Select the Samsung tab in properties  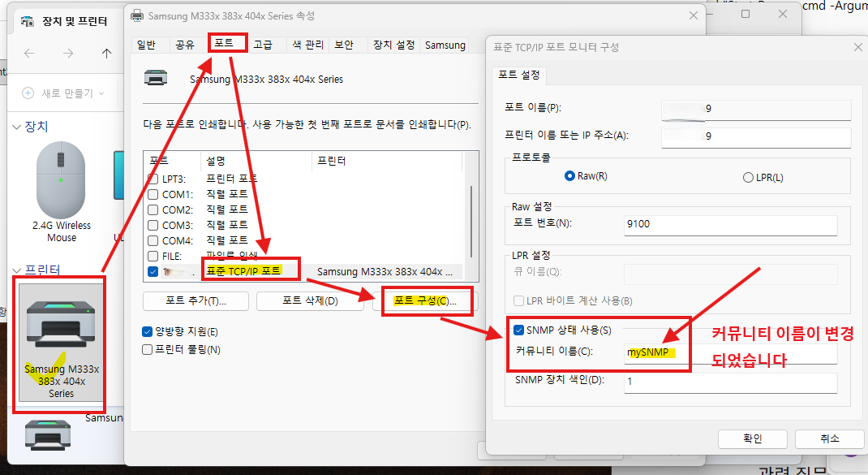click(x=445, y=45)
